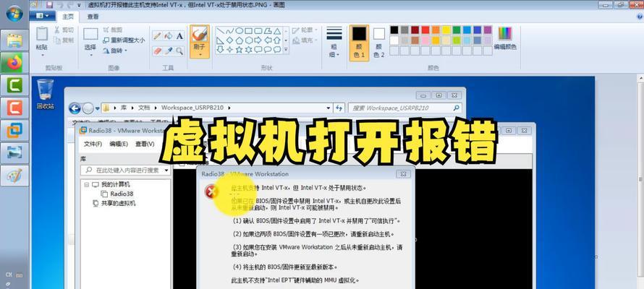Pick the Cloud callout shape
This screenshot has height=289, width=644.
277,50
